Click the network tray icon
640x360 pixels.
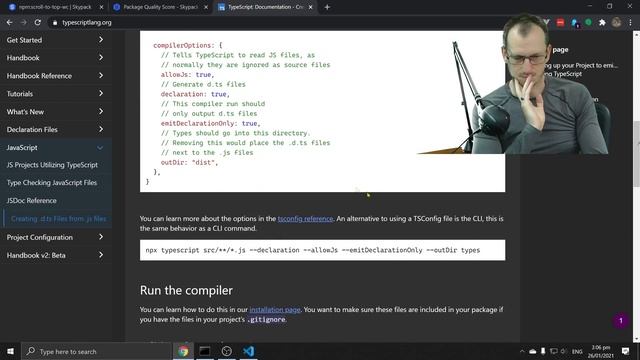point(553,351)
